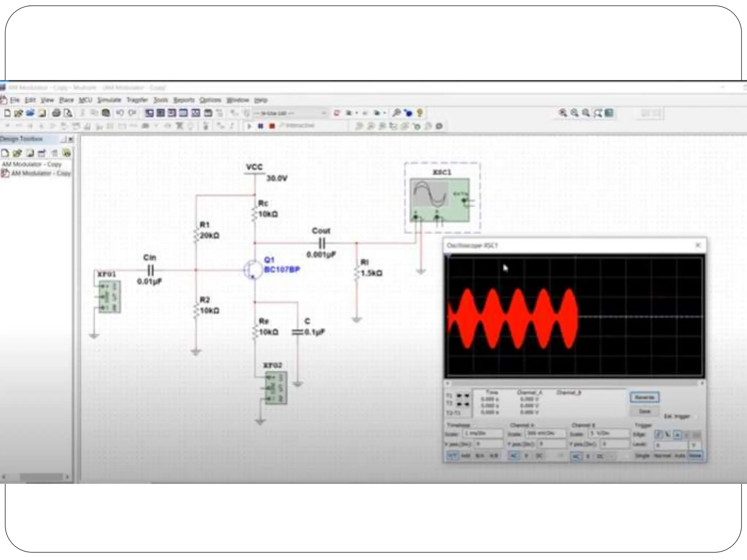This screenshot has width=747, height=560.
Task: Click the Run simulation play button
Action: (x=249, y=126)
